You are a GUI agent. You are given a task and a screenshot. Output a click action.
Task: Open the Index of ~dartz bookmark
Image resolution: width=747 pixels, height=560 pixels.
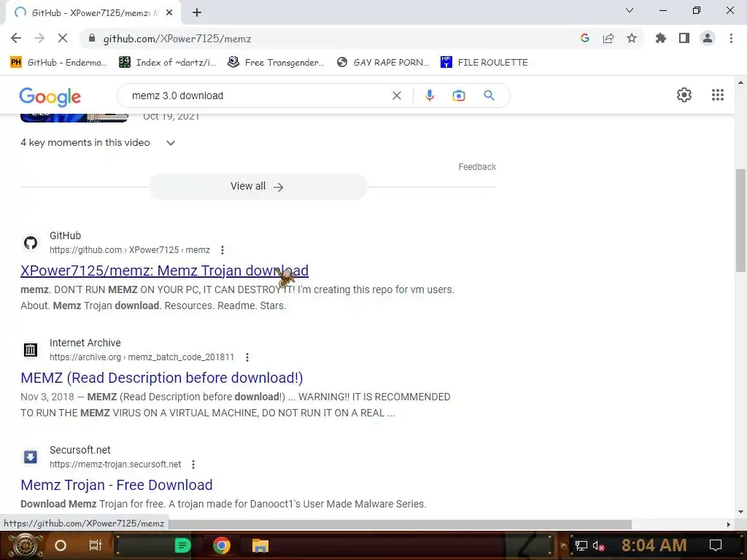click(168, 63)
